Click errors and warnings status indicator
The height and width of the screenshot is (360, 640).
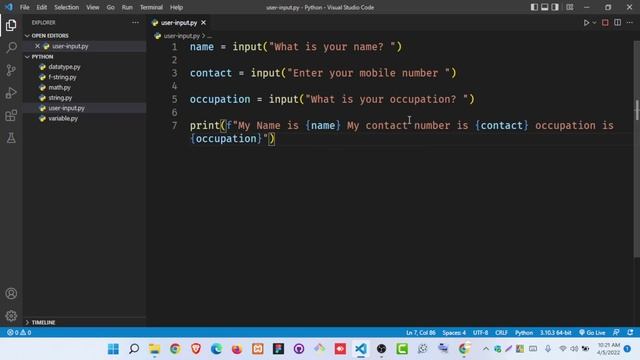(x=19, y=333)
